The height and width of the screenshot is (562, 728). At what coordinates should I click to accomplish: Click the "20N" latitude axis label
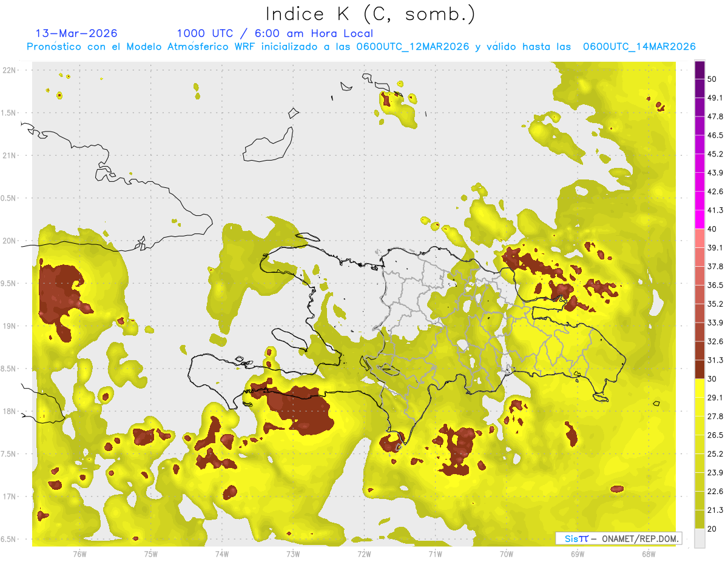point(10,241)
